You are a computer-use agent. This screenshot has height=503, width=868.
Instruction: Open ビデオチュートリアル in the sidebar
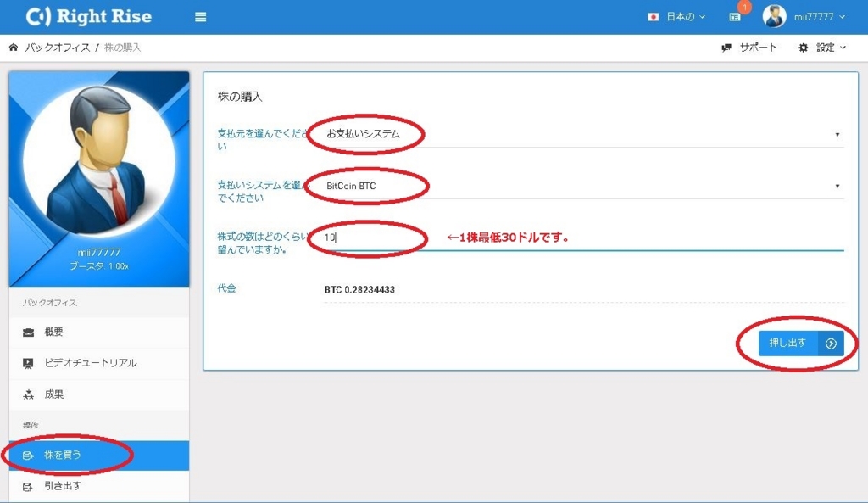click(x=99, y=363)
